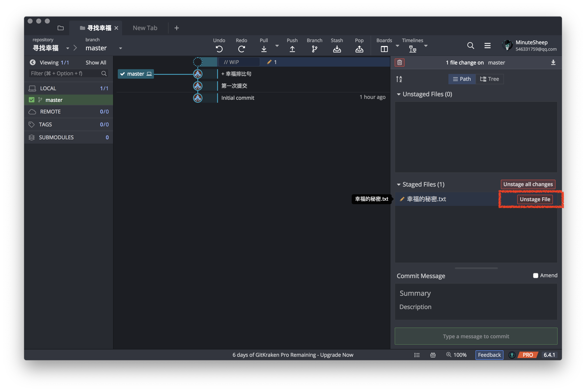Click the Stash icon
The width and height of the screenshot is (586, 392).
point(337,49)
